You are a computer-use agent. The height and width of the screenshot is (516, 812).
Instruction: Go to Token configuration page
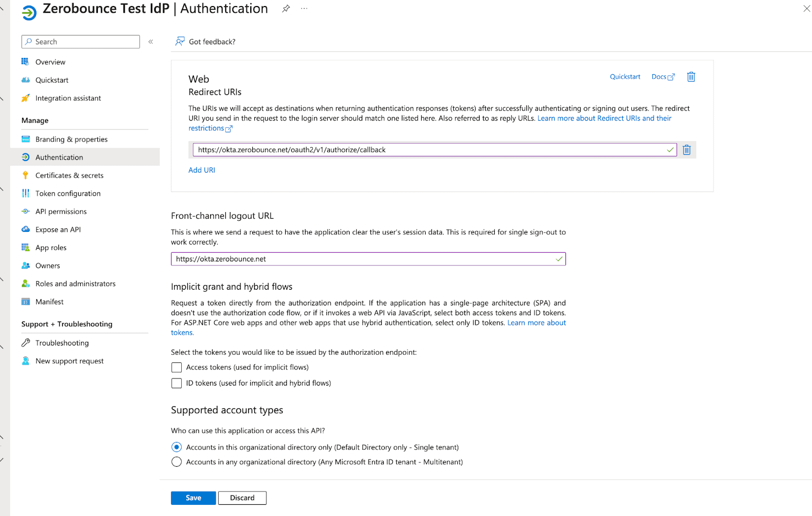(x=67, y=193)
